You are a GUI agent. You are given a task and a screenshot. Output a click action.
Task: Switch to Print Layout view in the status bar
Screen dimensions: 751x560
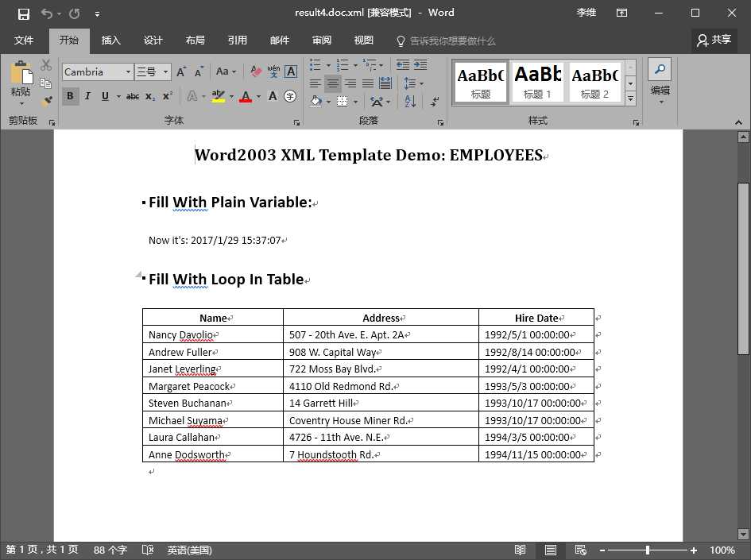tap(550, 550)
